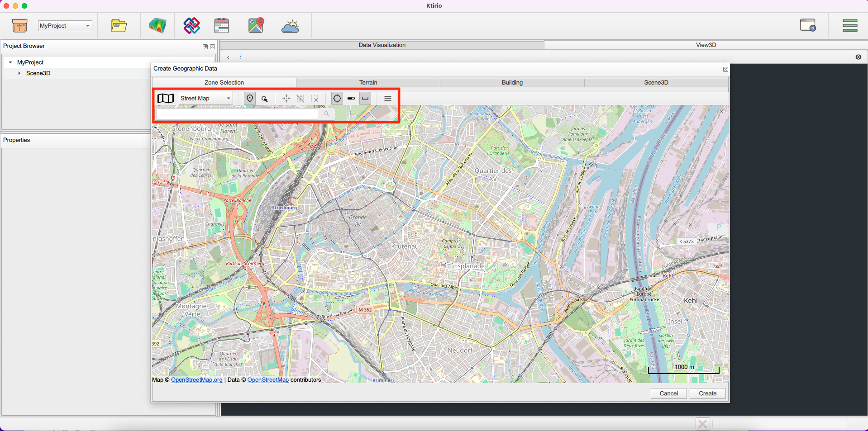Screen dimensions: 868x431
Task: Toggle the circular zone shape
Action: tap(337, 98)
